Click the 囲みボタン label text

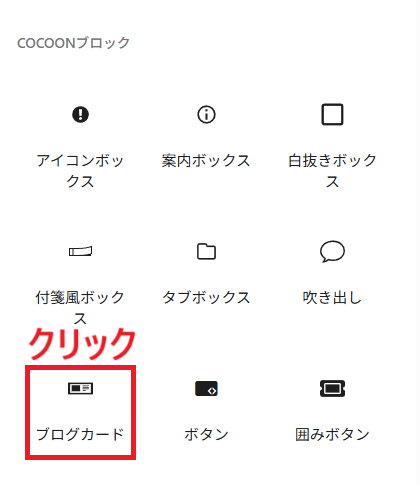coord(332,434)
